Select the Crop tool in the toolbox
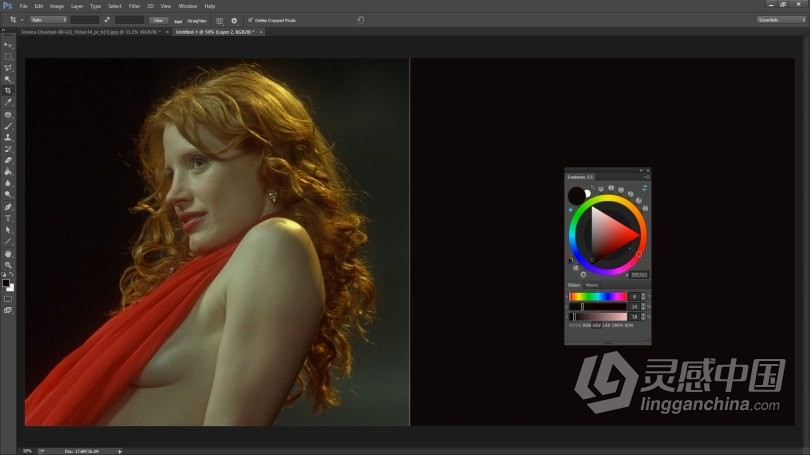The width and height of the screenshot is (810, 455). 8,91
